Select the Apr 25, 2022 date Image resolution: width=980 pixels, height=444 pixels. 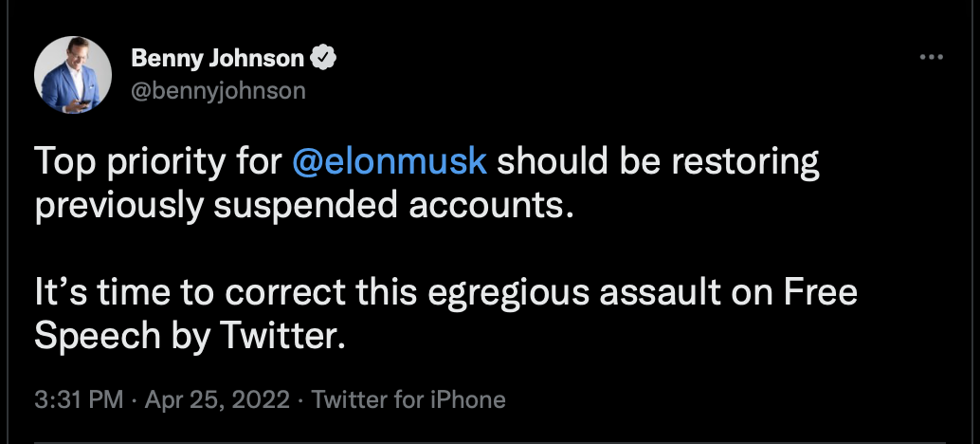(x=217, y=399)
